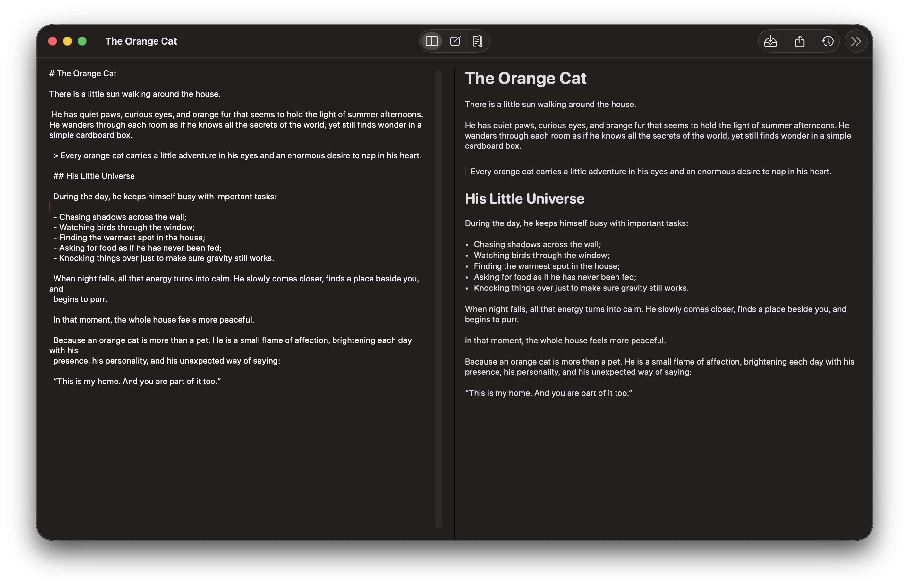Click editor line '- Asking for food as if he has never been fed;'
909x588 pixels.
pos(138,248)
